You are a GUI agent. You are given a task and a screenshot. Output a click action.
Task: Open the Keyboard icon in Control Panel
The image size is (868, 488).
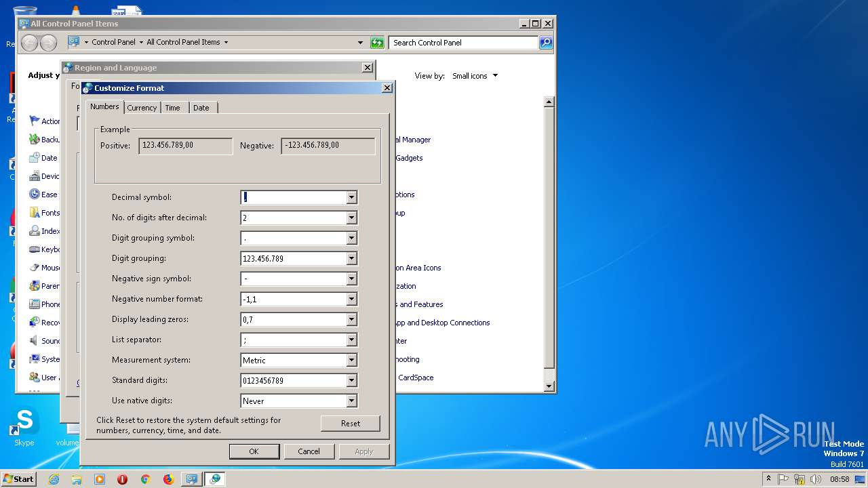click(x=35, y=249)
